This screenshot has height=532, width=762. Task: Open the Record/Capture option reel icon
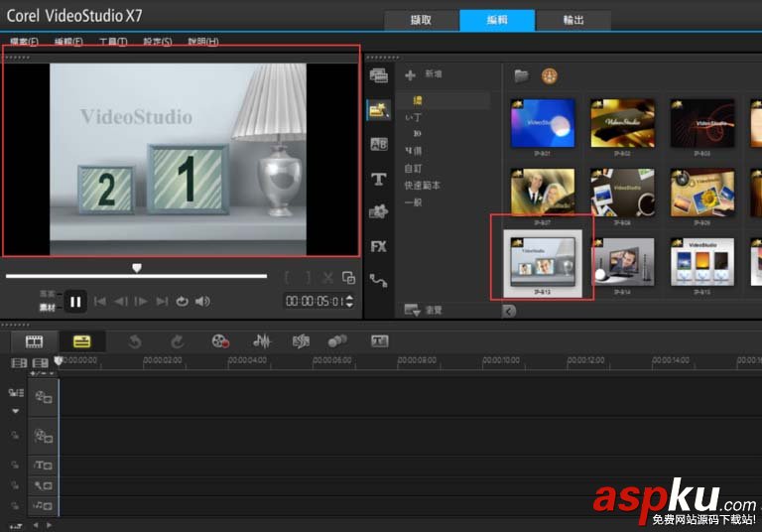(220, 341)
